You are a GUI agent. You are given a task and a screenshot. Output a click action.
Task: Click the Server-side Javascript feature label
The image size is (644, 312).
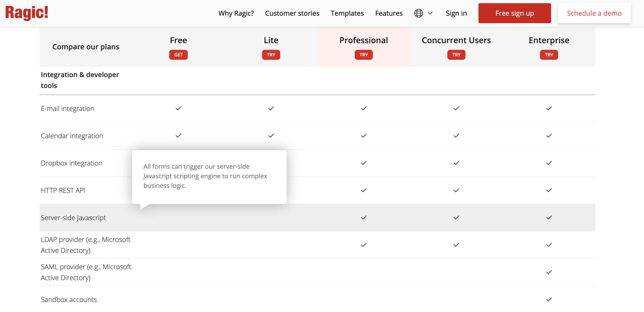[x=73, y=218]
